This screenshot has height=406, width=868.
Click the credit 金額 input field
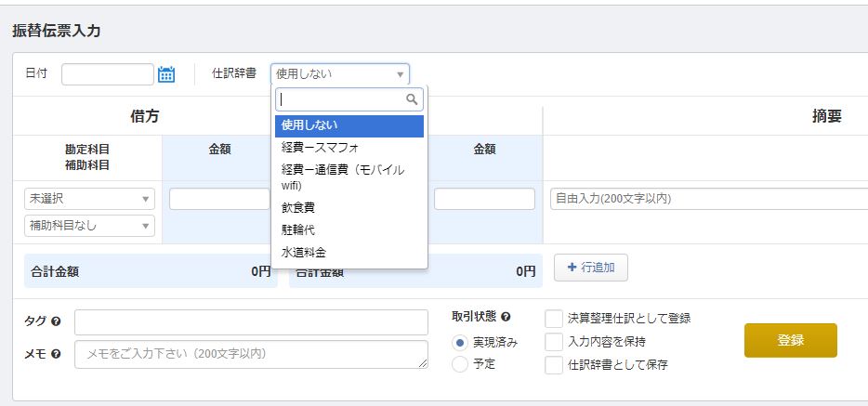pos(484,199)
